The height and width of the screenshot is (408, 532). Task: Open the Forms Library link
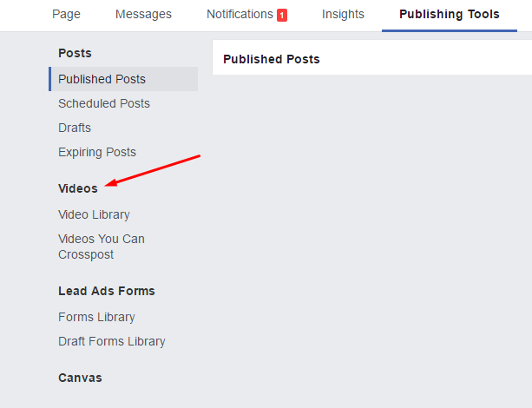96,317
